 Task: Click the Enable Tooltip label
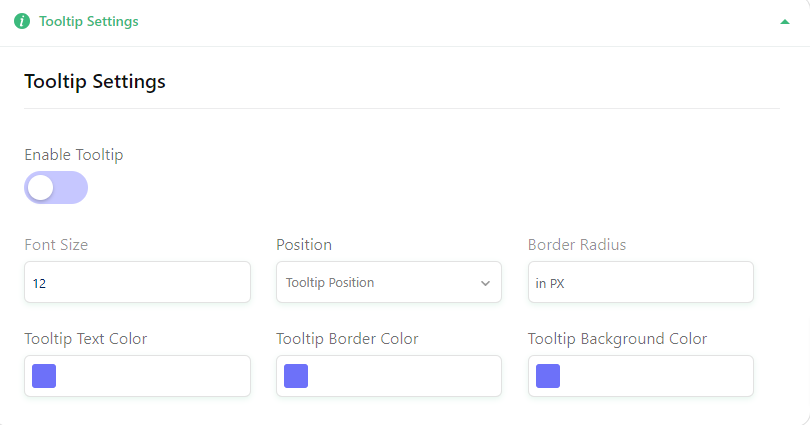point(74,155)
